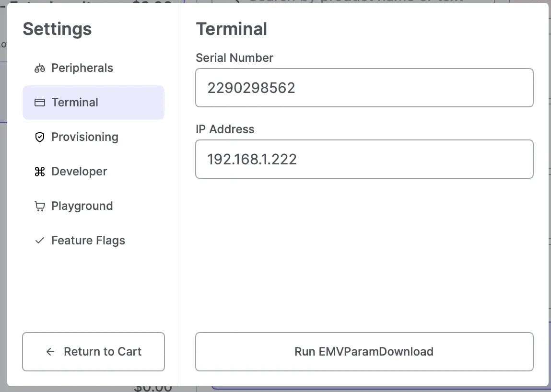Focus the Serial Number input field
Viewport: 551px width, 392px height.
(x=364, y=88)
